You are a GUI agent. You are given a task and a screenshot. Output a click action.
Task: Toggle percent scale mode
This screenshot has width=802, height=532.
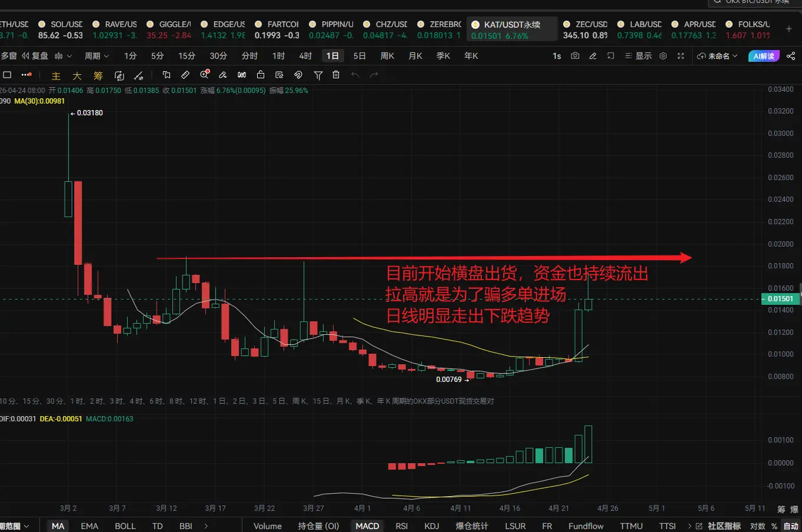tap(774, 526)
